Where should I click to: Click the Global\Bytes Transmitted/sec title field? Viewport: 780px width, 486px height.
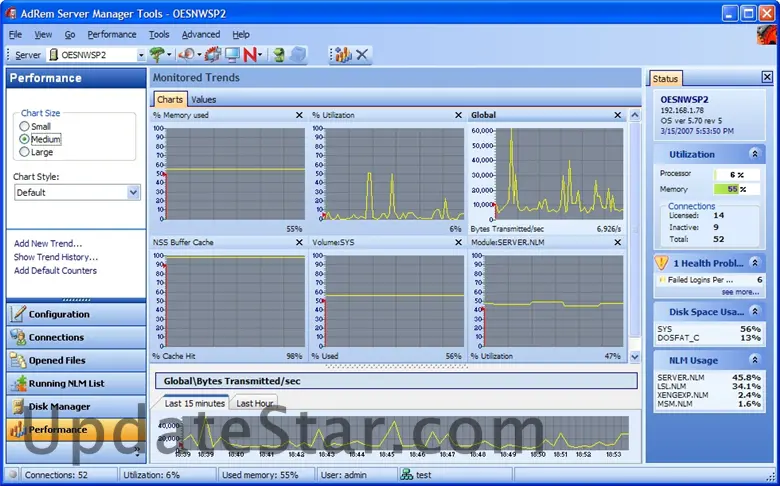tap(396, 381)
